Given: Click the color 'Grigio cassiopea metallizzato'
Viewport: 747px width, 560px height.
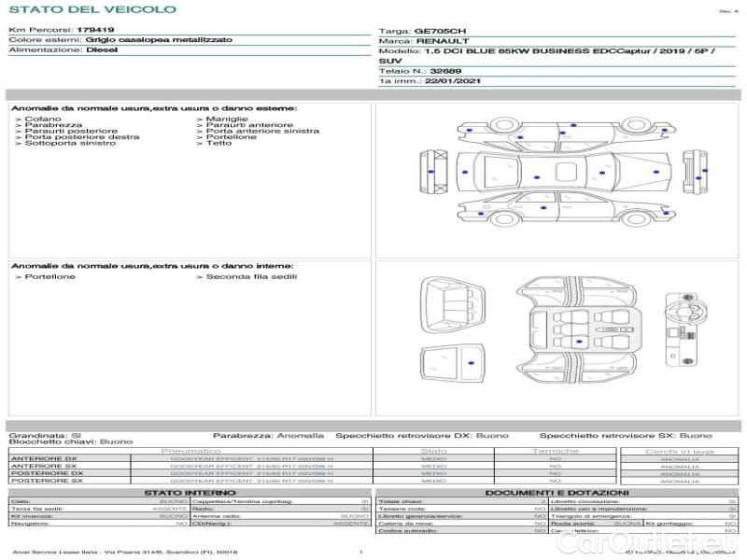Looking at the screenshot, I should tap(159, 39).
